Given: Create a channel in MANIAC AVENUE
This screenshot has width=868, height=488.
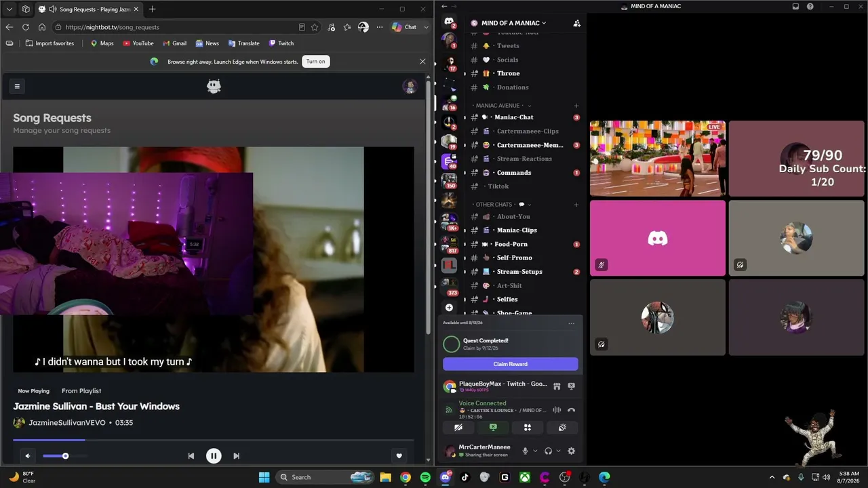Looking at the screenshot, I should point(576,106).
